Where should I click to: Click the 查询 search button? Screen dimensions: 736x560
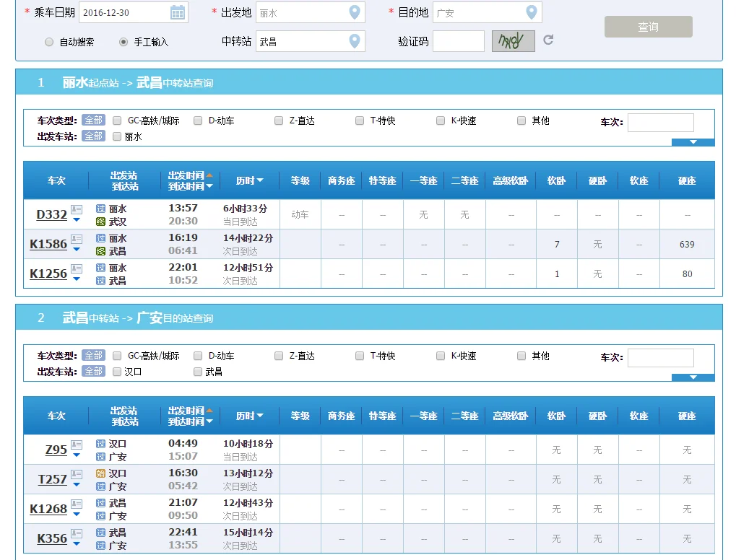tap(648, 27)
